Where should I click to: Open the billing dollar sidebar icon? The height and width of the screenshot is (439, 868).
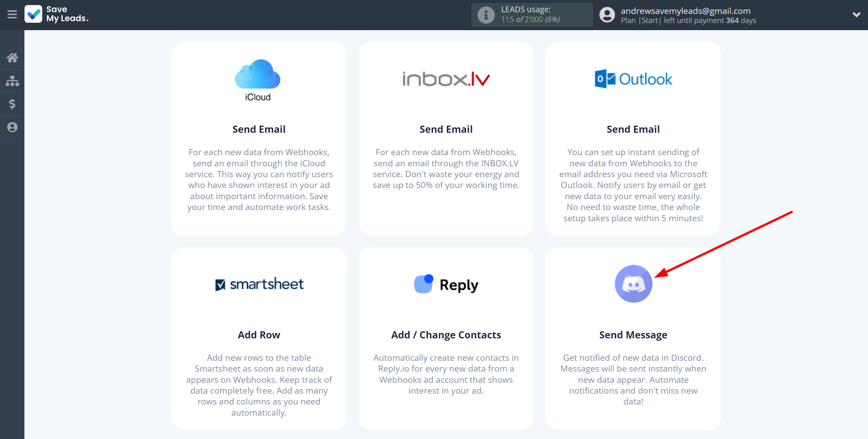(x=12, y=104)
